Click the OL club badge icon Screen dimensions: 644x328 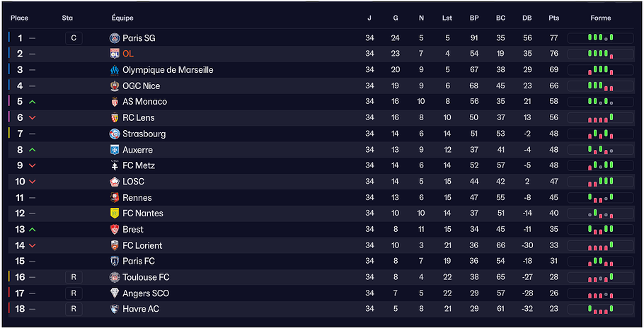115,54
